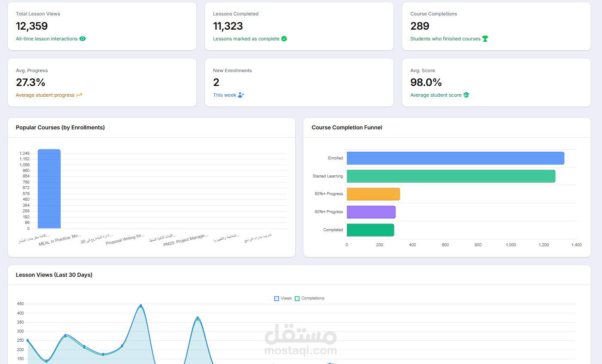Screen dimensions: 602x364
Task: Click the add-user icon next to This week
Action: [241, 95]
